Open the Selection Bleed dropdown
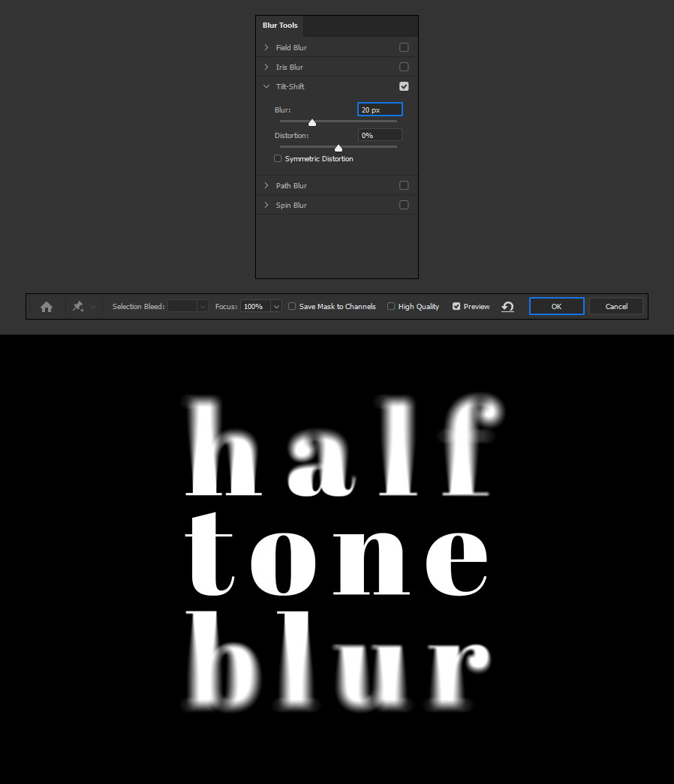This screenshot has height=784, width=674. coord(202,307)
